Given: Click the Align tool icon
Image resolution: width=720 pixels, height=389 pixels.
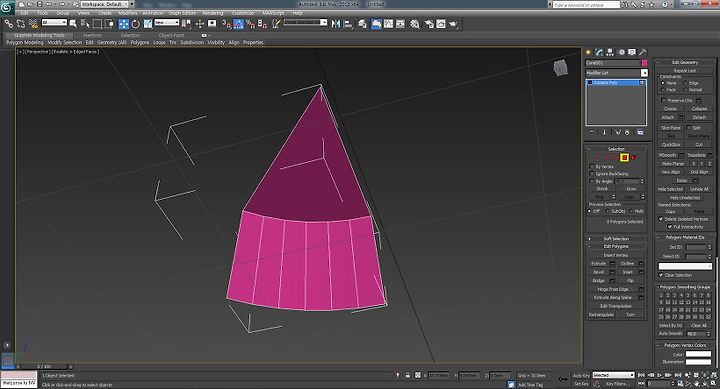Looking at the screenshot, I should point(348,24).
